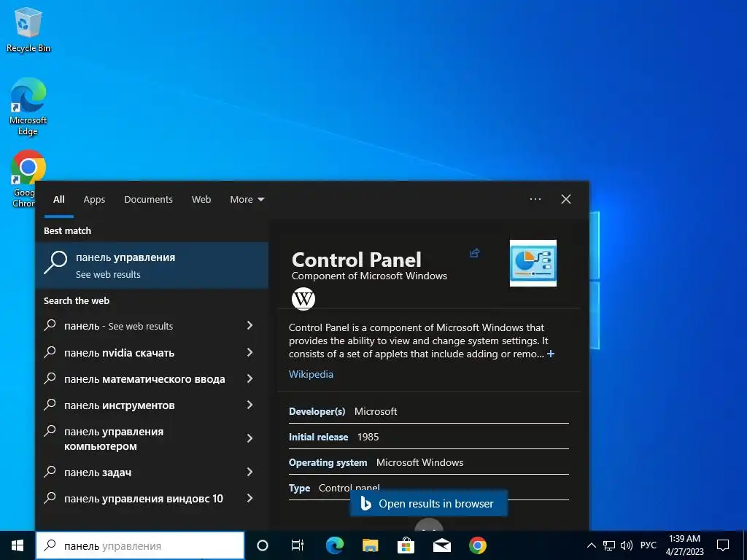Expand arrow for панель задач
Viewport: 747px width, 560px height.
click(249, 472)
